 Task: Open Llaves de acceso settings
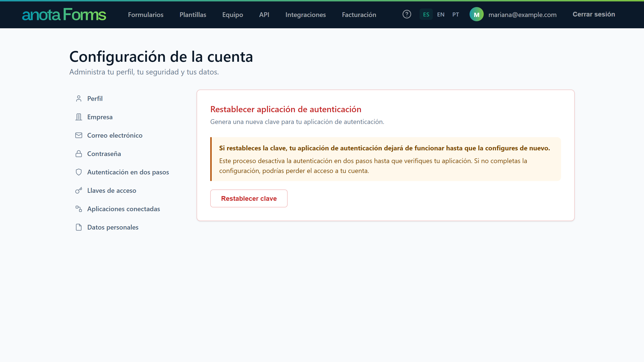pyautogui.click(x=125, y=190)
